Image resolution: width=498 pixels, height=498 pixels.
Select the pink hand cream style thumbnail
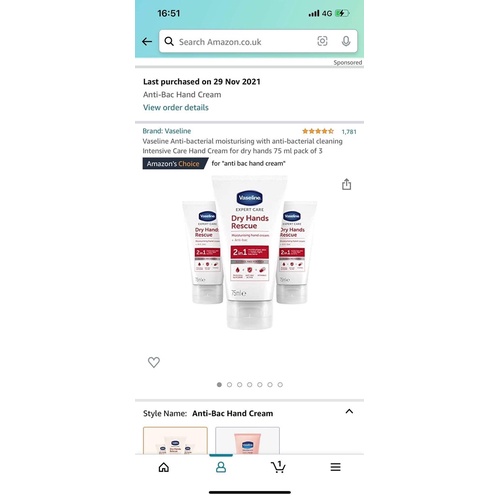coord(247,440)
